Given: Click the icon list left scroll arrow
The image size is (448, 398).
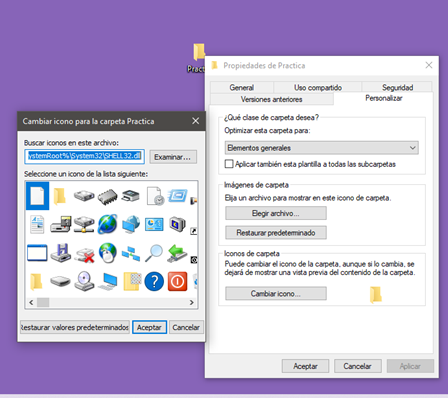Looking at the screenshot, I should tap(31, 302).
